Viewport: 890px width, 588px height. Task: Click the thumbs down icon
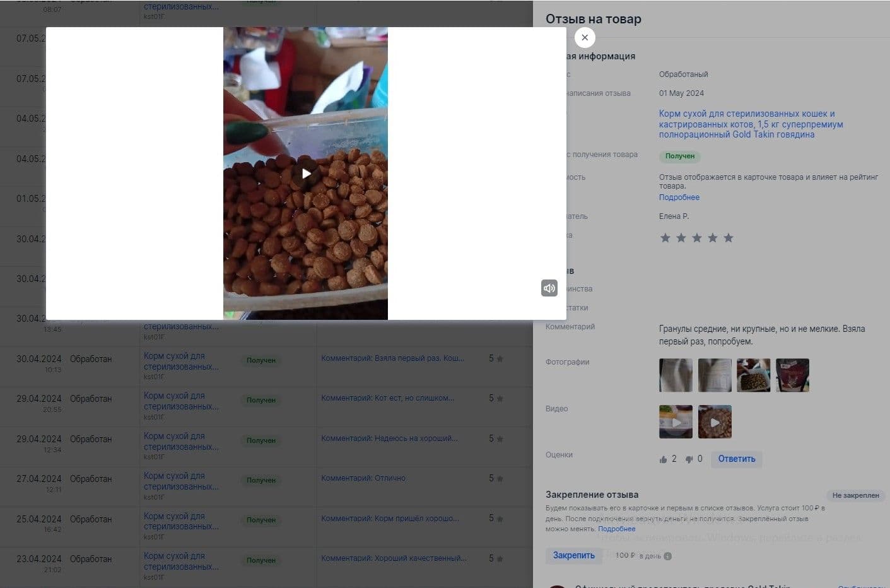tap(689, 459)
